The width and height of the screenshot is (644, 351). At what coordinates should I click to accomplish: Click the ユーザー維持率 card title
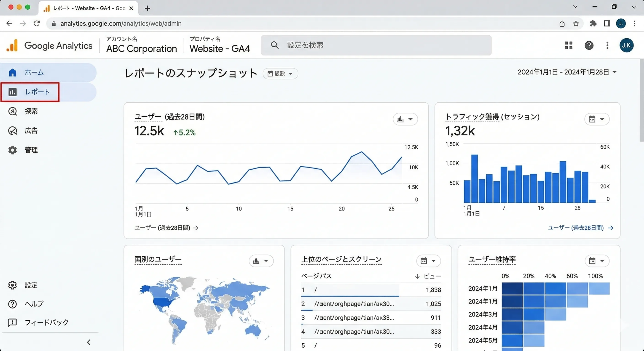(x=492, y=259)
